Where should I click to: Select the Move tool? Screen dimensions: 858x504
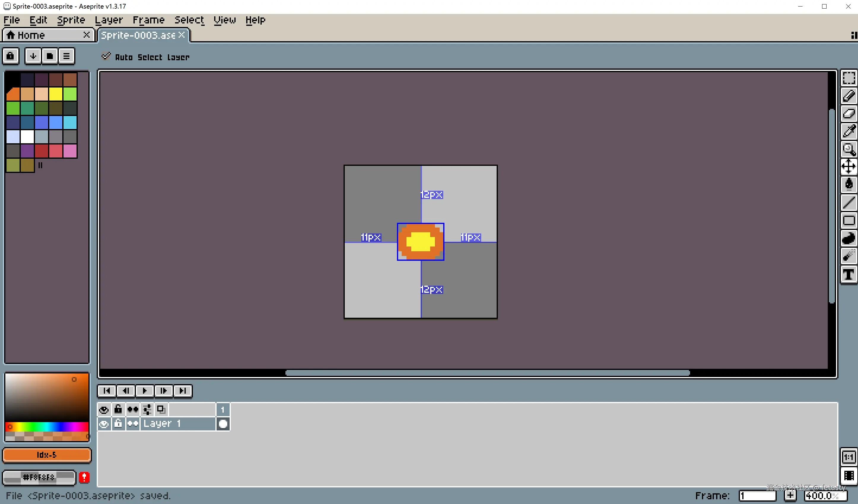[849, 167]
